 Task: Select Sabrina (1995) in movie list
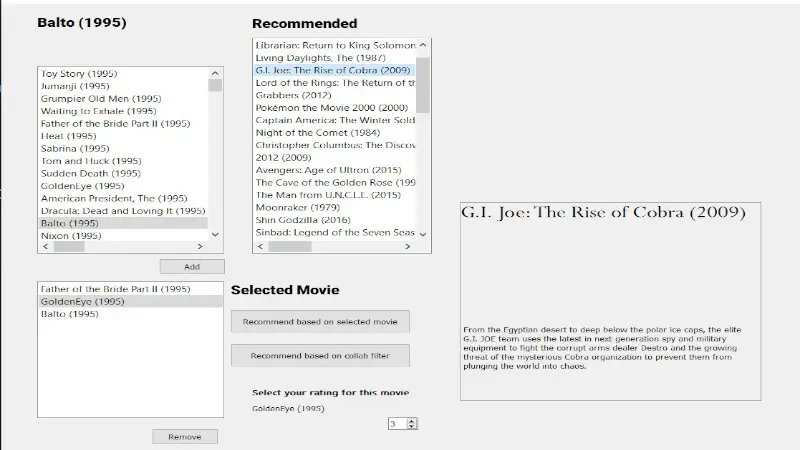[x=123, y=148]
